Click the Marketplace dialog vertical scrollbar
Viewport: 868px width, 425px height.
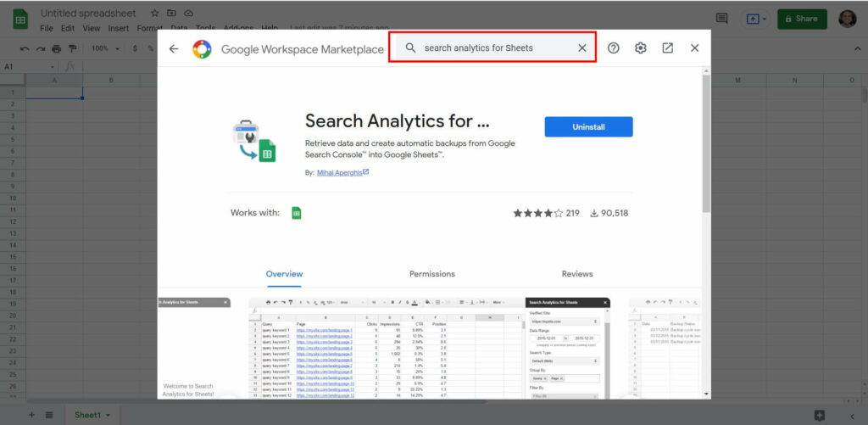[706, 143]
